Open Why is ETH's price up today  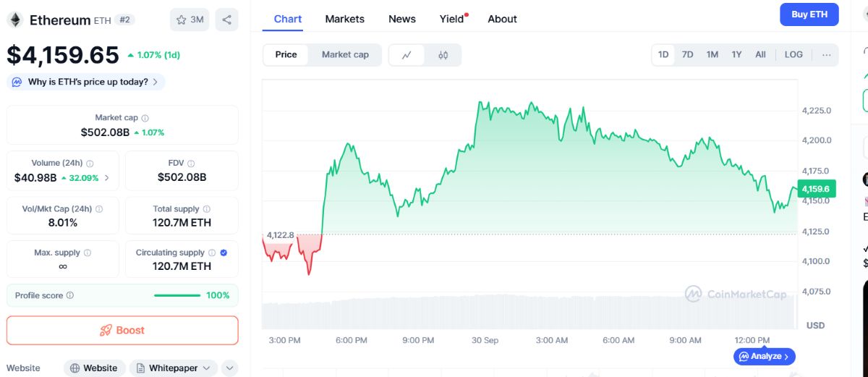pyautogui.click(x=86, y=82)
